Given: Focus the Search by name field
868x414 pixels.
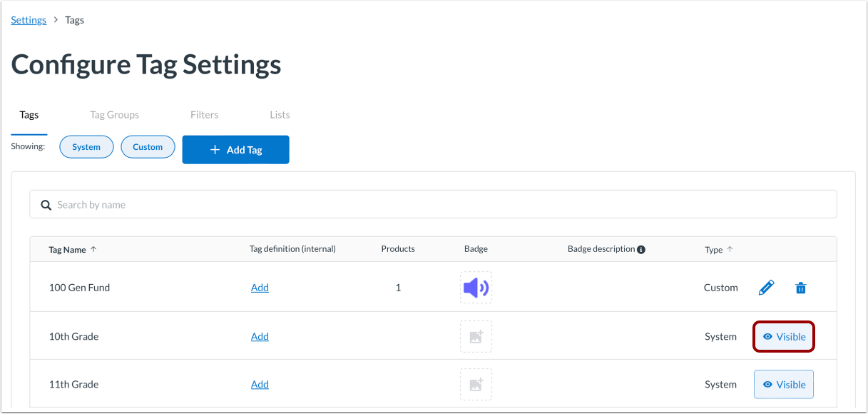Looking at the screenshot, I should pyautogui.click(x=433, y=205).
